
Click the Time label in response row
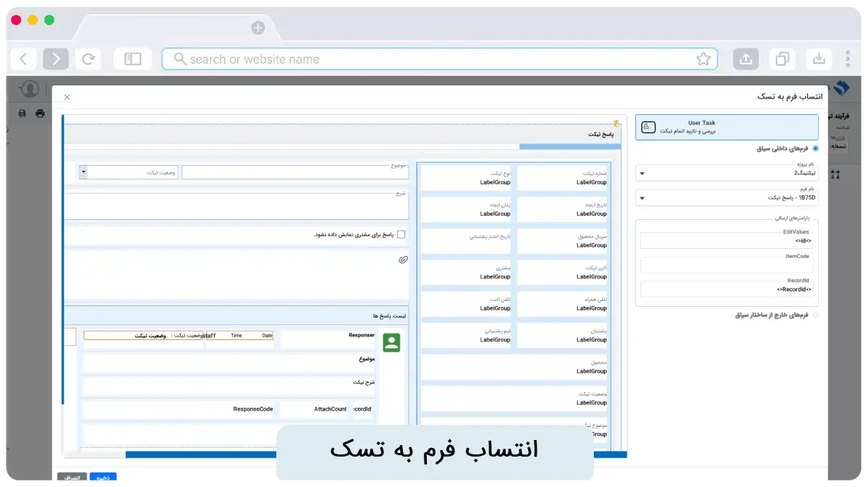237,336
